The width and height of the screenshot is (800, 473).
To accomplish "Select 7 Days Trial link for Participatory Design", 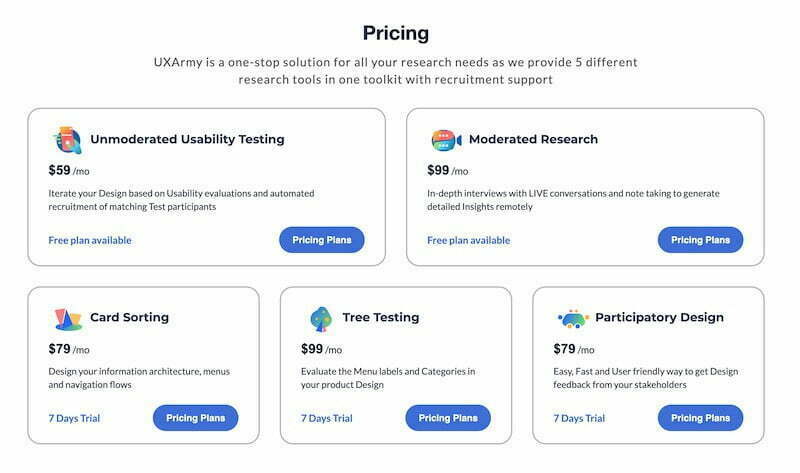I will (579, 418).
